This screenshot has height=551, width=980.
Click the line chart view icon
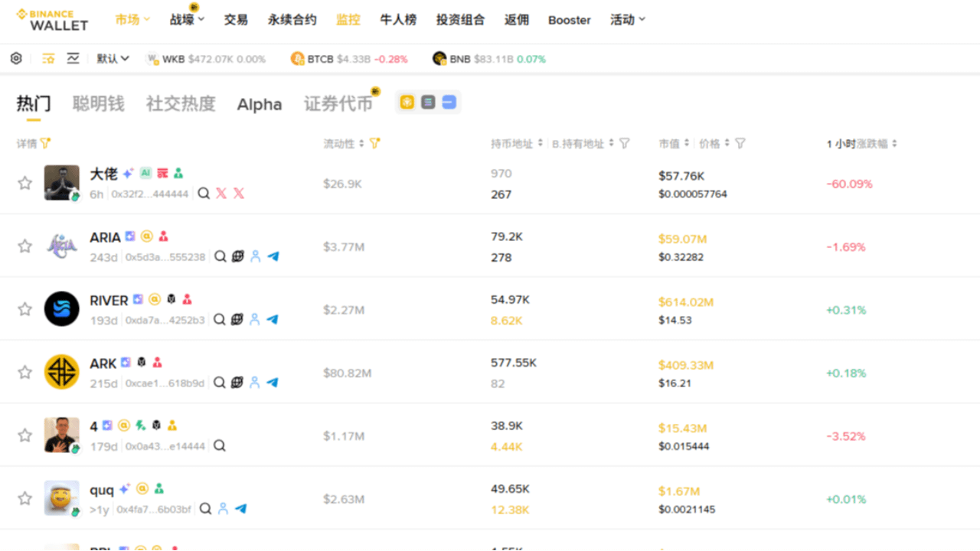click(x=73, y=59)
